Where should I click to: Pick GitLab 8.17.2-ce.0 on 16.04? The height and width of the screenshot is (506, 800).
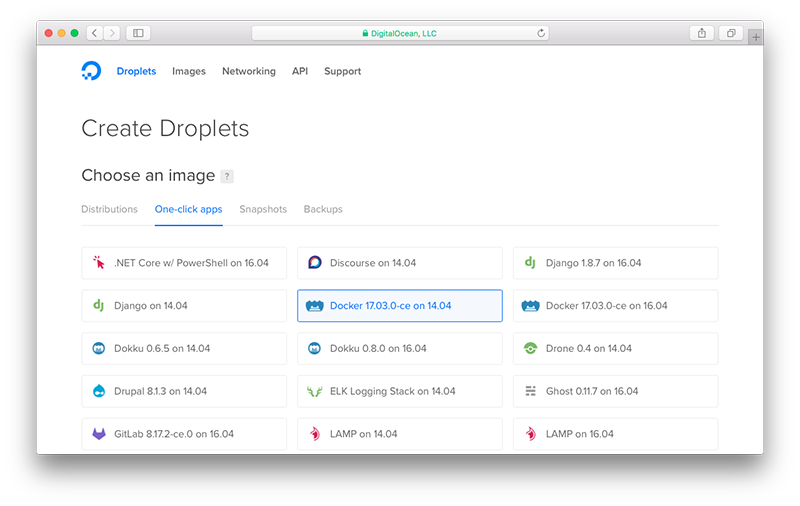[x=184, y=434]
